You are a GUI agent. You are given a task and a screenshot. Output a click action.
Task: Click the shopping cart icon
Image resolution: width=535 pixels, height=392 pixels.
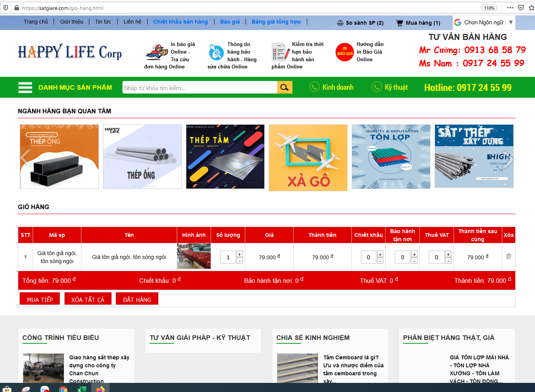pyautogui.click(x=399, y=23)
